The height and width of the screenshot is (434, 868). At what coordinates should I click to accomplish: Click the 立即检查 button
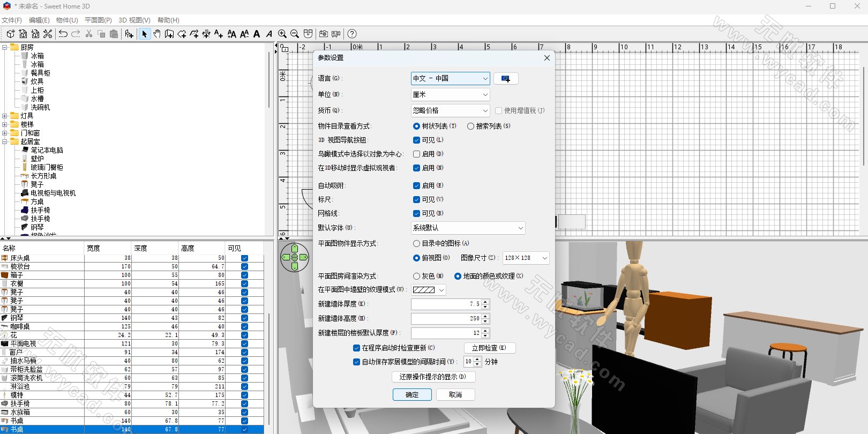click(489, 348)
